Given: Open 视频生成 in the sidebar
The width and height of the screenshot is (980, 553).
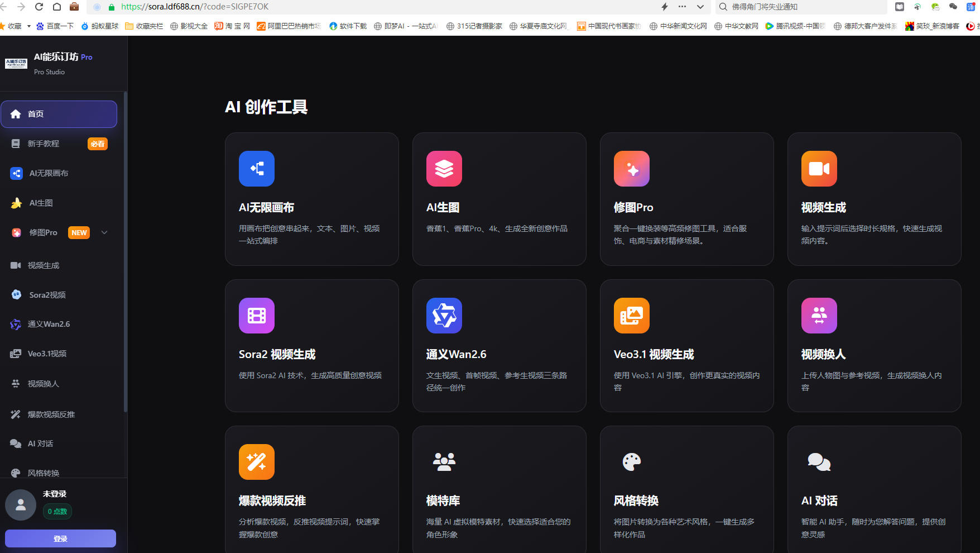Looking at the screenshot, I should point(59,265).
